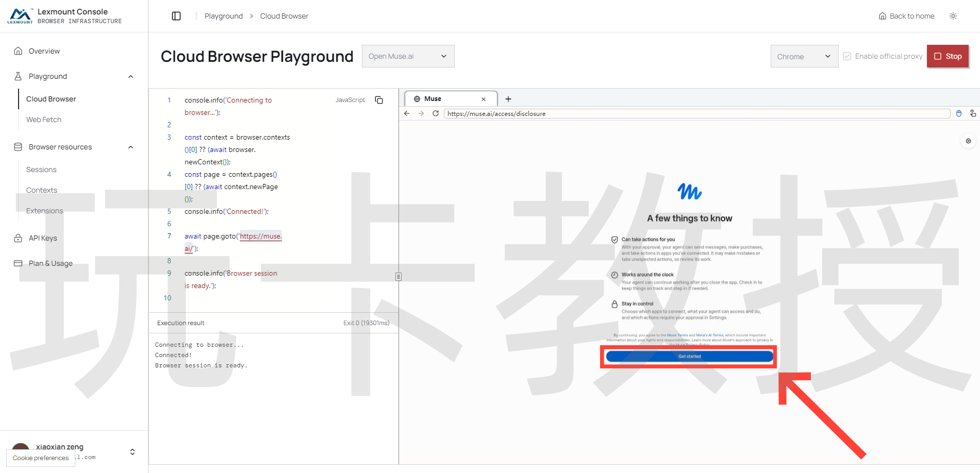980x473 pixels.
Task: Toggle the sidebar panel icon
Action: point(176,16)
